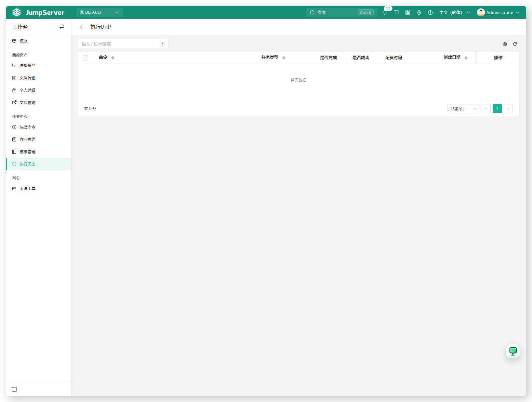This screenshot has height=402, width=532.
Task: Open the 中文 (简体) language dropdown
Action: click(455, 12)
